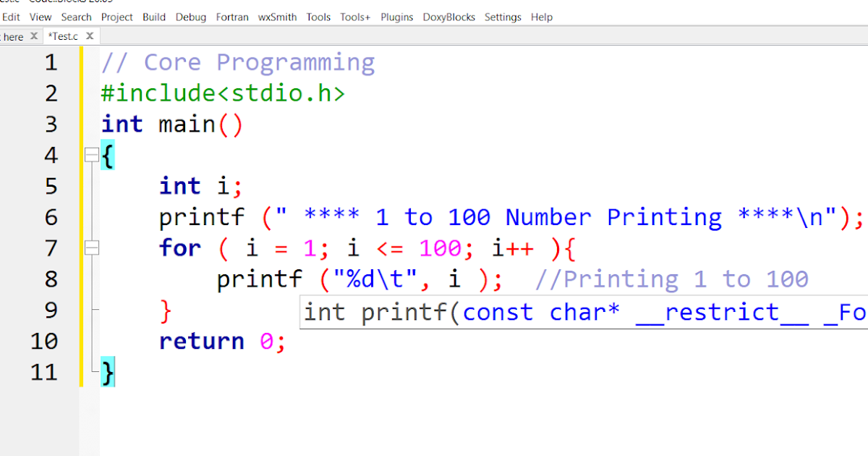Viewport: 868px width, 456px height.
Task: Collapse the for loop fold marker
Action: 92,248
